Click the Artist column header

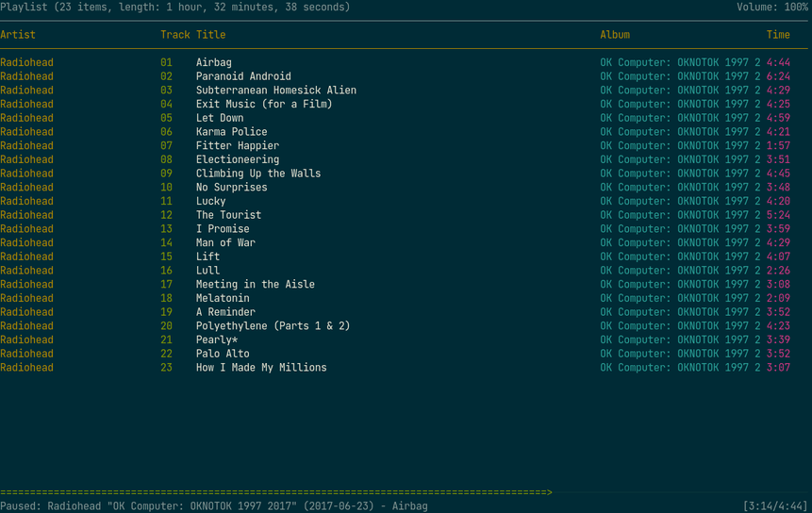click(x=18, y=35)
